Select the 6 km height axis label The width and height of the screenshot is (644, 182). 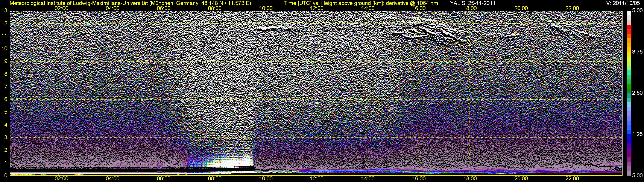pyautogui.click(x=6, y=100)
